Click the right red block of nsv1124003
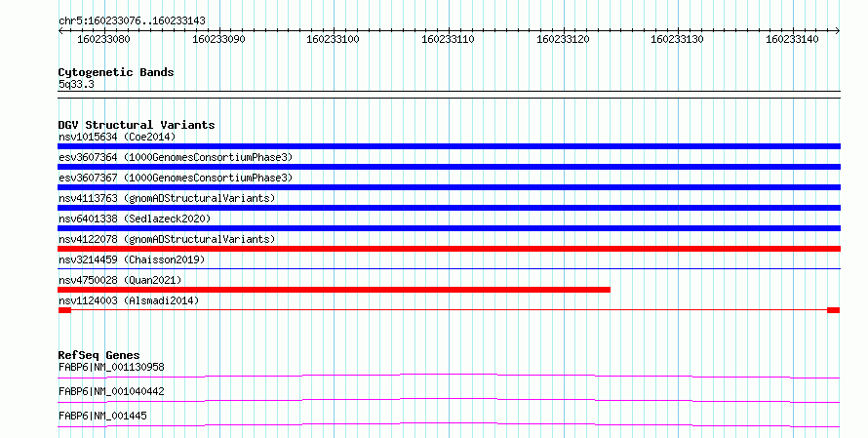 tap(834, 310)
